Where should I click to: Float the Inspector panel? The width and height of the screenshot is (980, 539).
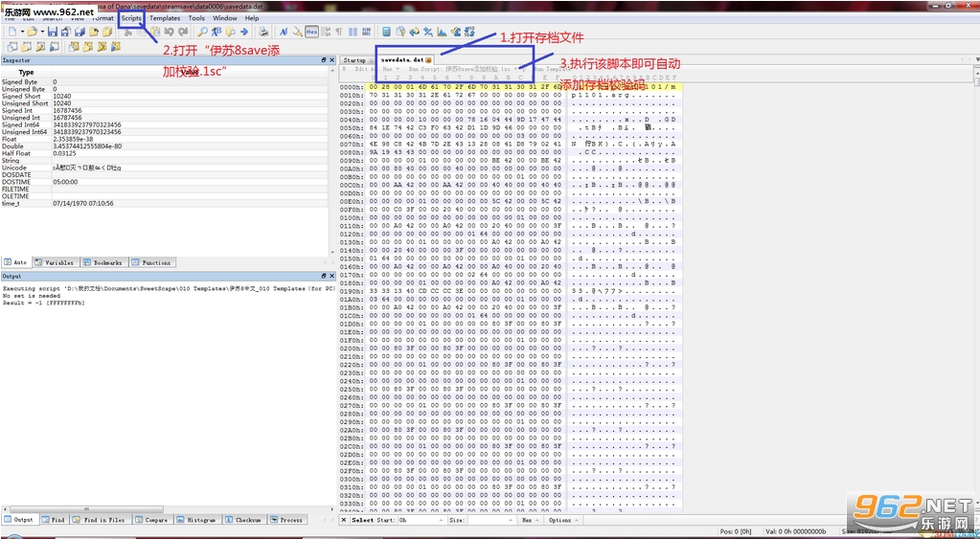click(324, 60)
